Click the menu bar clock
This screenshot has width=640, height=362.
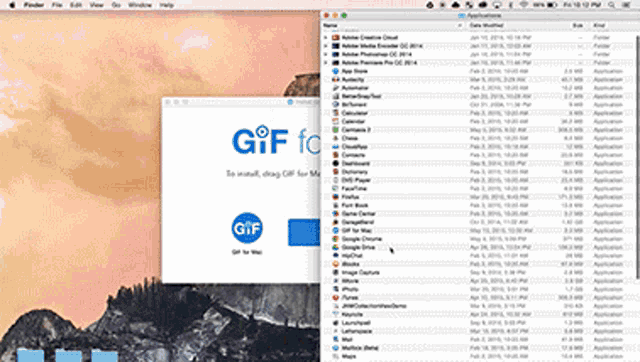[x=582, y=5]
